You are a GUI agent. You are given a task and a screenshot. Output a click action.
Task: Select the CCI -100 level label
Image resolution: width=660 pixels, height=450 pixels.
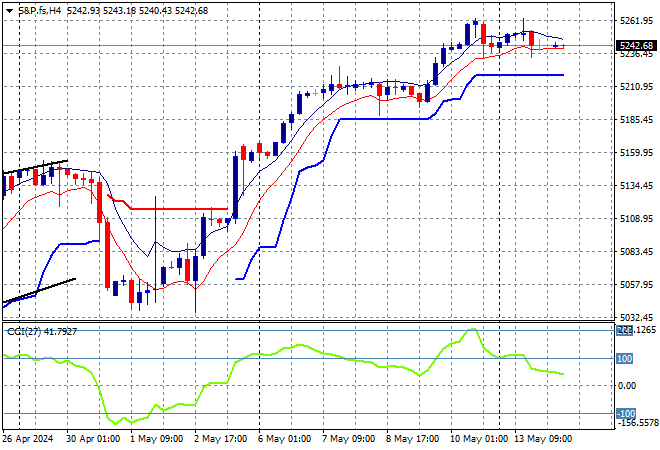pyautogui.click(x=626, y=413)
